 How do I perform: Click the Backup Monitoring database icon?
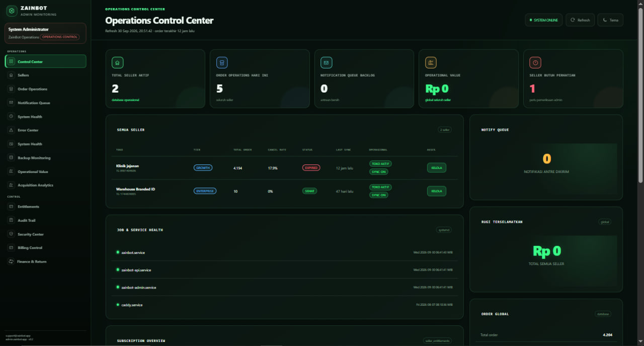[x=12, y=158]
